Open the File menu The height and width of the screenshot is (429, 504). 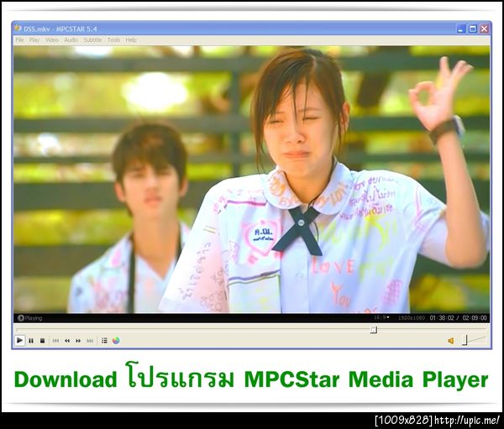click(19, 39)
